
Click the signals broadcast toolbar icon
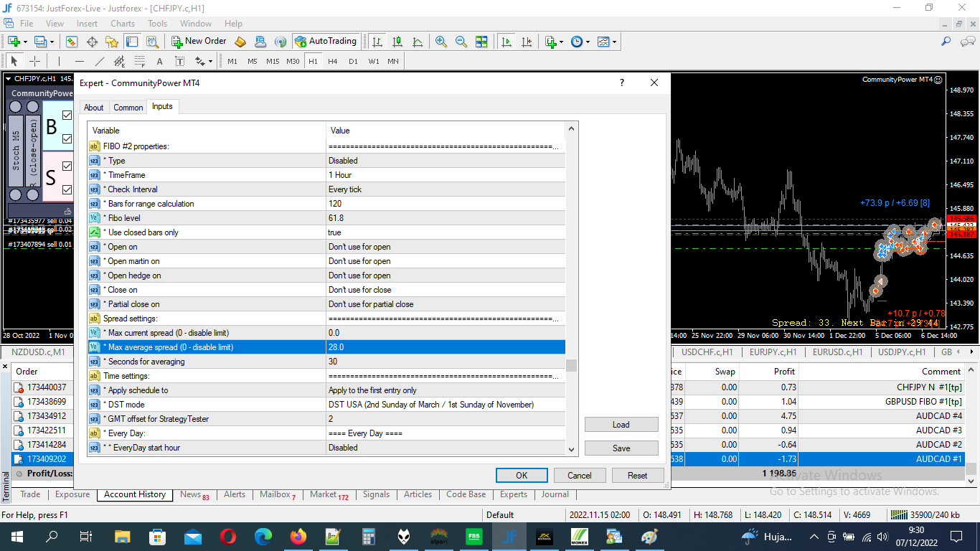[x=281, y=42]
